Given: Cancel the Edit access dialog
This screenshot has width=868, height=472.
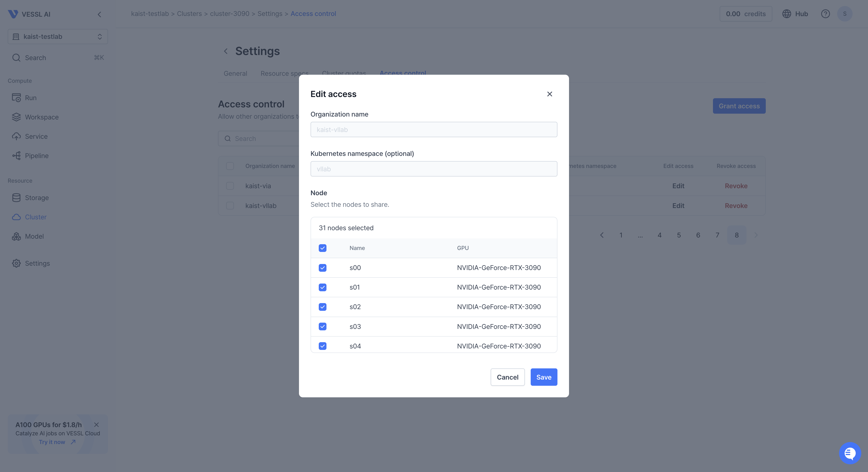Looking at the screenshot, I should (507, 377).
